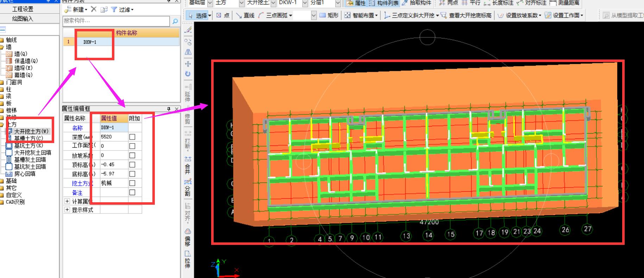Image resolution: width=644 pixels, height=278 pixels.
Task: Click the 矩形 rectangle draw tool
Action: coord(329,16)
